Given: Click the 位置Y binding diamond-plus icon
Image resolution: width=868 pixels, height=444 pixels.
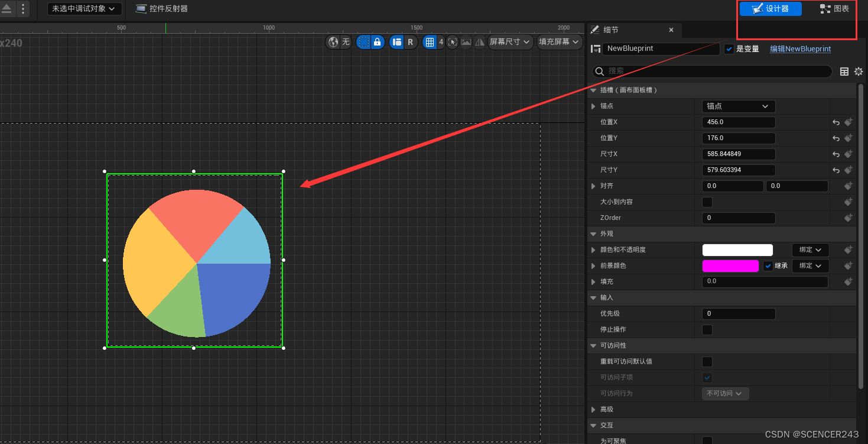Looking at the screenshot, I should [x=849, y=138].
